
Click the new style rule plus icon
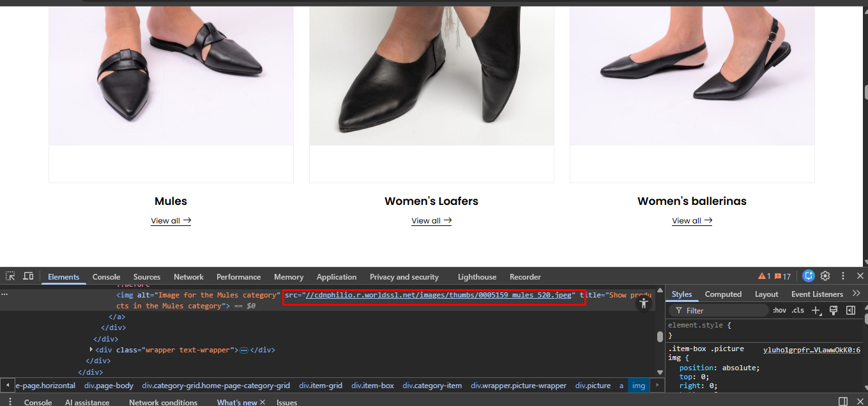815,310
